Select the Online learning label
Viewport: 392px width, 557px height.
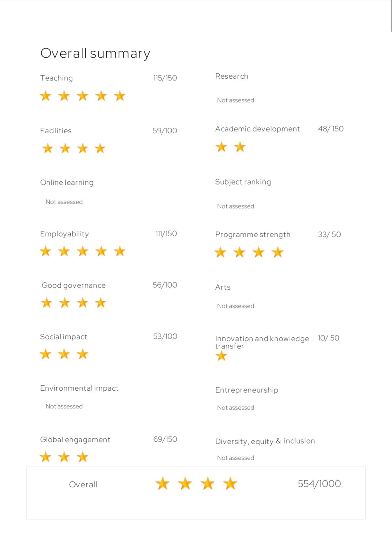67,182
